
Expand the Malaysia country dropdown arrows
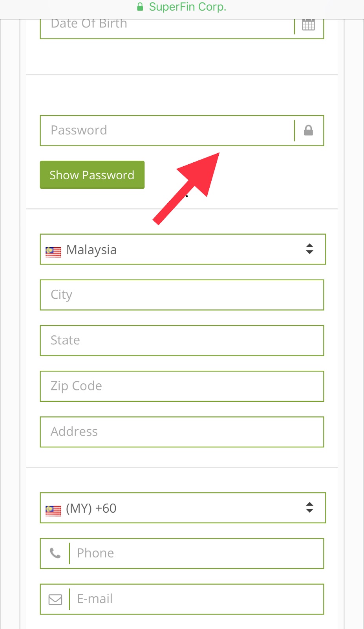coord(309,249)
